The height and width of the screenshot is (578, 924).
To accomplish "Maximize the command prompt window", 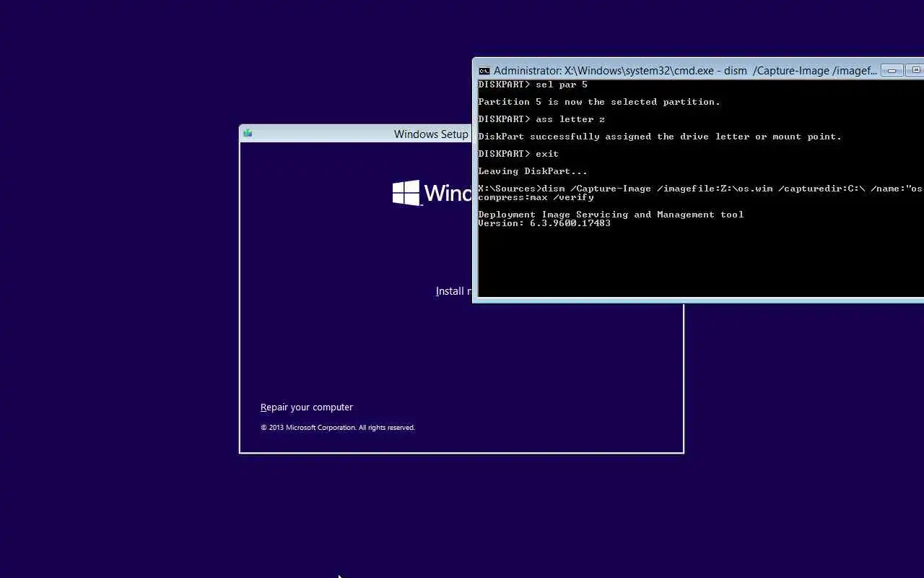I will (915, 70).
